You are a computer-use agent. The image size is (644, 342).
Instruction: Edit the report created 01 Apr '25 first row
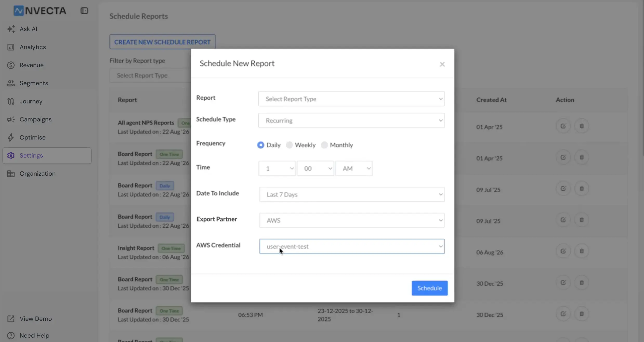point(563,126)
